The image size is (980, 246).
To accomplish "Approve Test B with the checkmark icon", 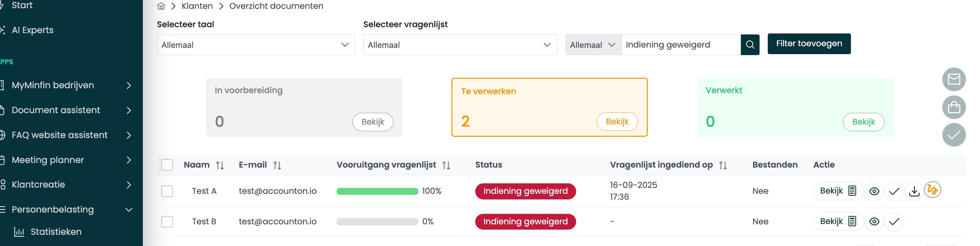I will 894,222.
